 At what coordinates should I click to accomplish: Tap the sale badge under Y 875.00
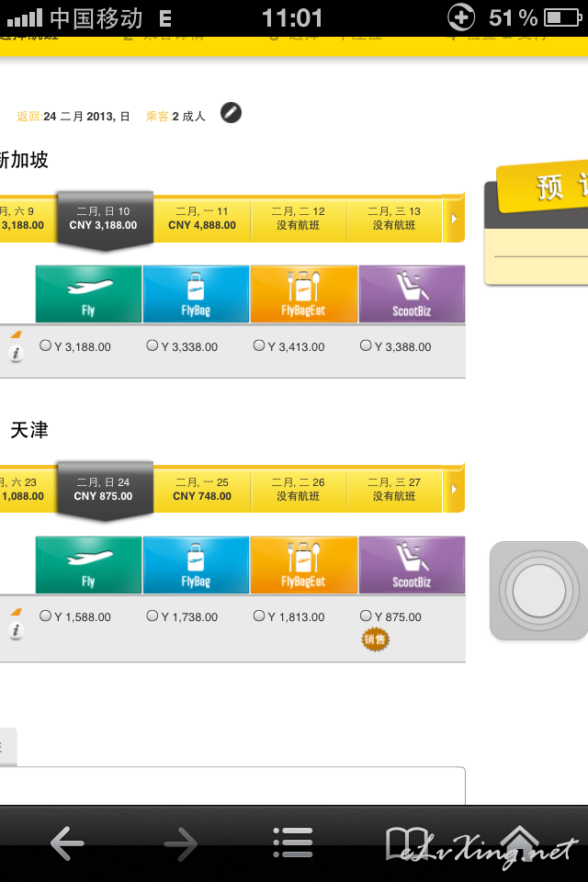click(x=375, y=639)
